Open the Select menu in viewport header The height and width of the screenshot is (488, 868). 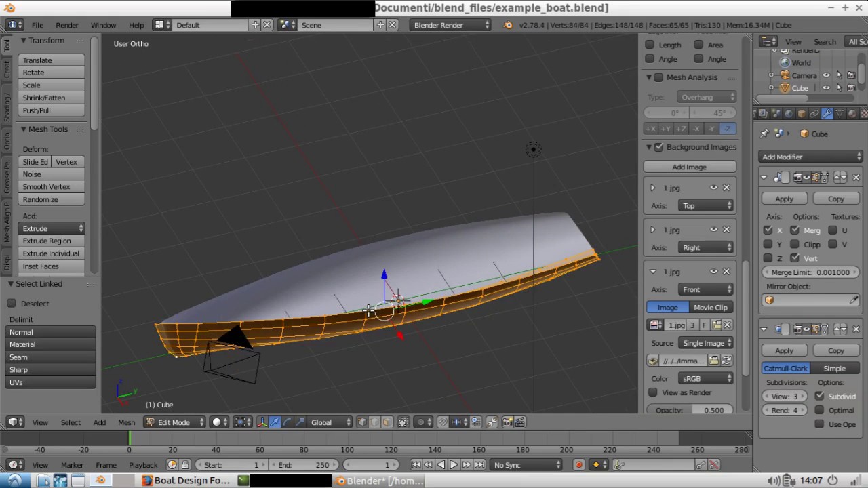[x=71, y=422]
